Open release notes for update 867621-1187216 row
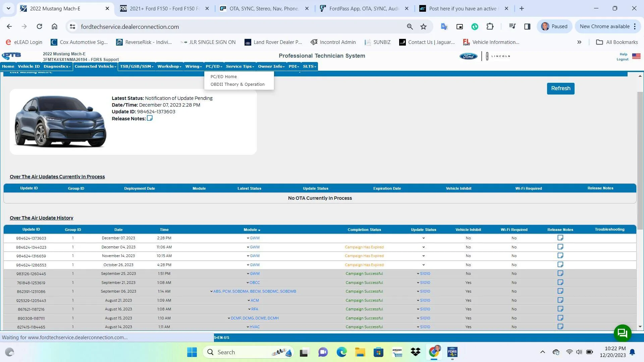644x362 pixels. click(x=560, y=309)
